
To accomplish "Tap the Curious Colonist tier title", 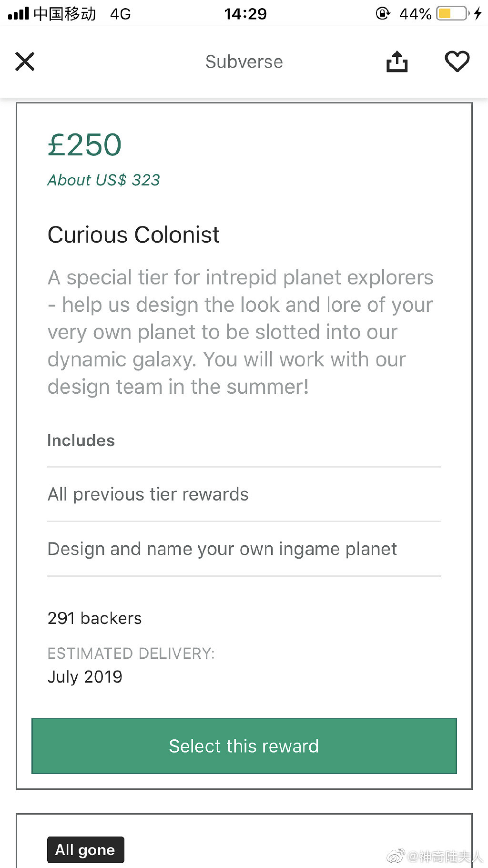I will (x=133, y=235).
